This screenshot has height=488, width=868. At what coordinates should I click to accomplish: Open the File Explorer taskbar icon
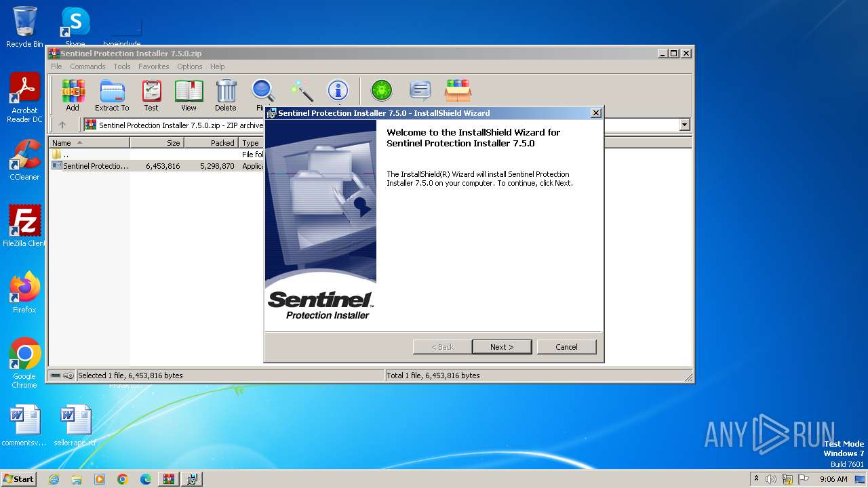[77, 479]
